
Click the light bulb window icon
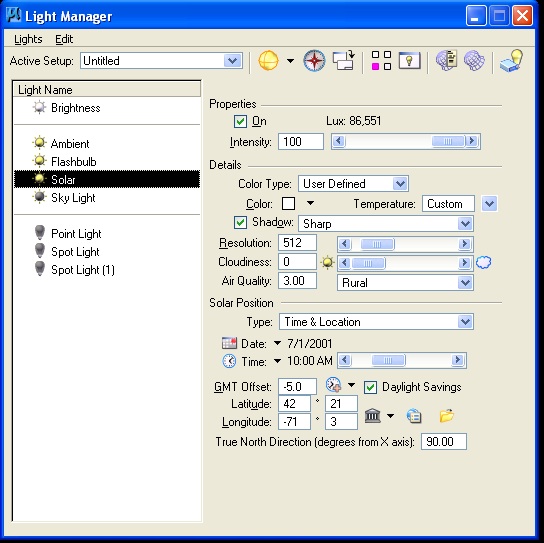[409, 61]
